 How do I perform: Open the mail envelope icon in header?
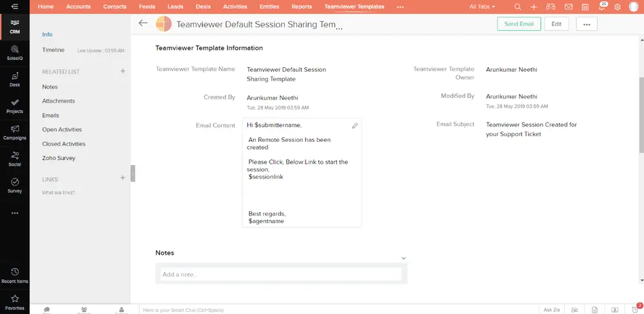(569, 6)
